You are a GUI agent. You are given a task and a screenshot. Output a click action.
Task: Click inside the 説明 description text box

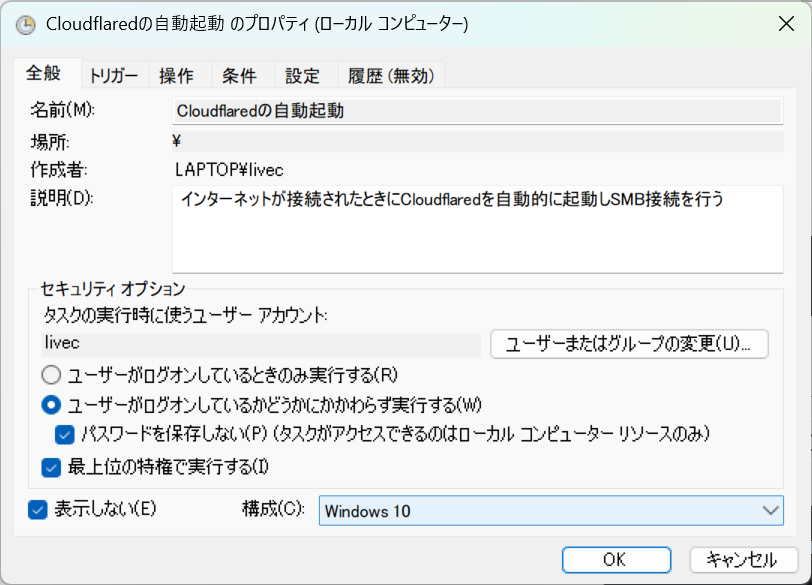[x=477, y=229]
